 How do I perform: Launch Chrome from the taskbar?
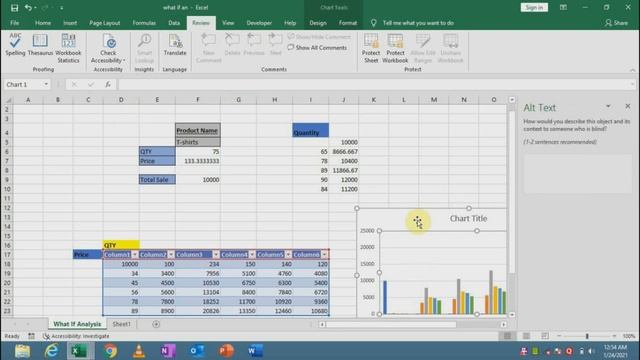(x=110, y=351)
